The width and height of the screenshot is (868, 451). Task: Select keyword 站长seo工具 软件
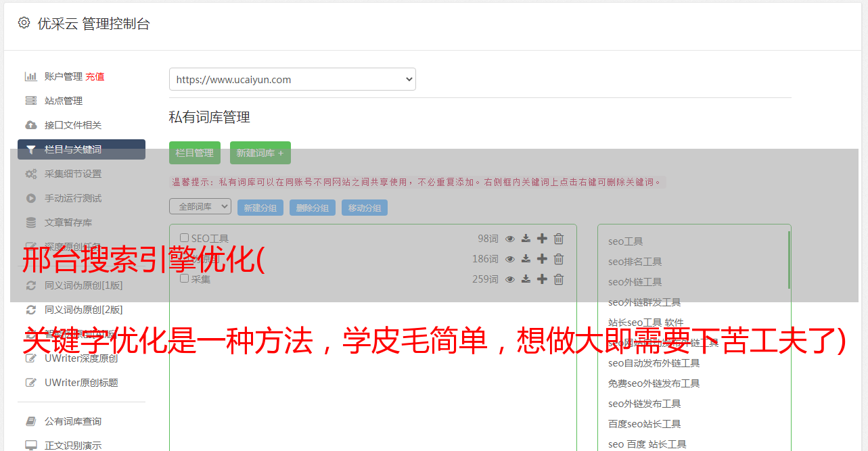pos(646,323)
